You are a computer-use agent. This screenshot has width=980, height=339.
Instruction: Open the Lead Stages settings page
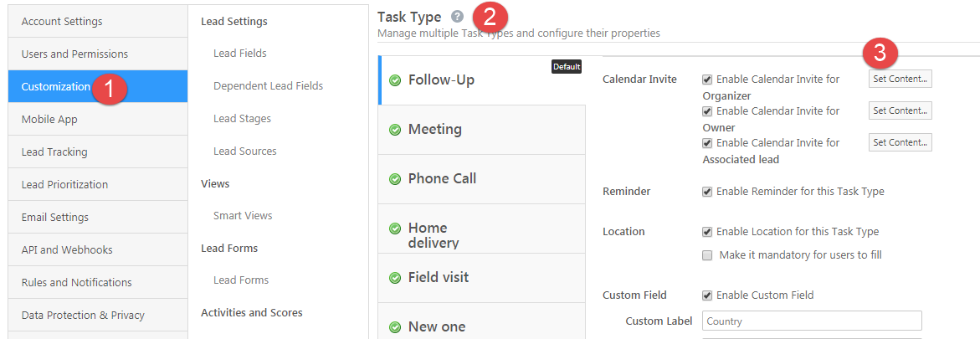point(242,119)
